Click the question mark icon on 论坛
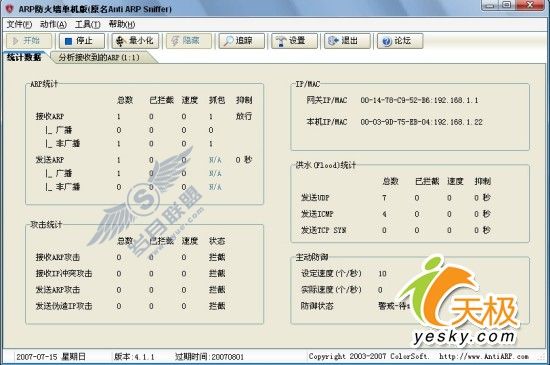 387,41
